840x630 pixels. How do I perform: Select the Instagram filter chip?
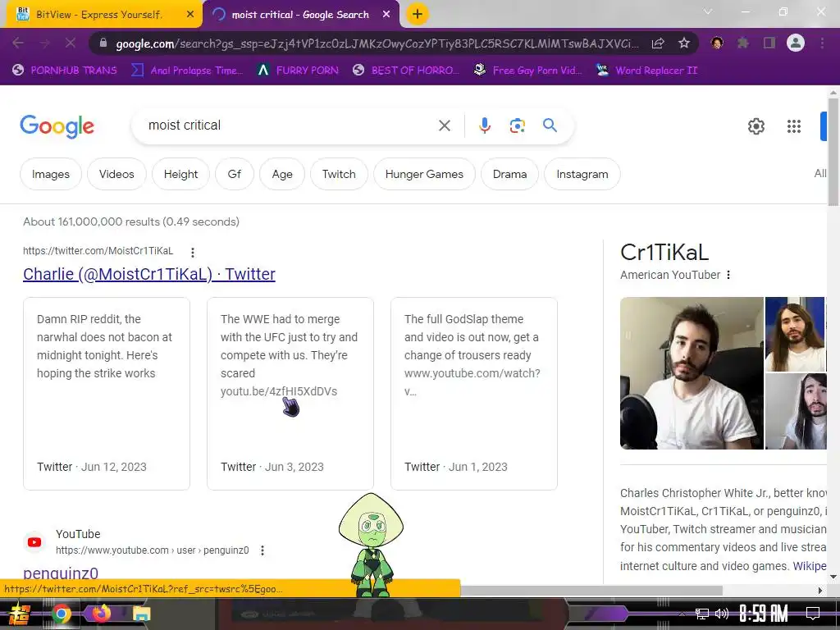582,174
